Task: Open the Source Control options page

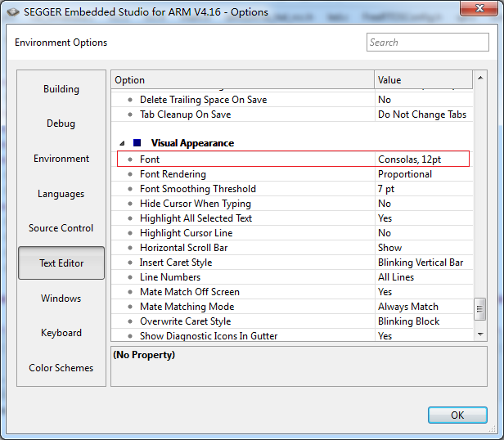Action: click(x=61, y=228)
